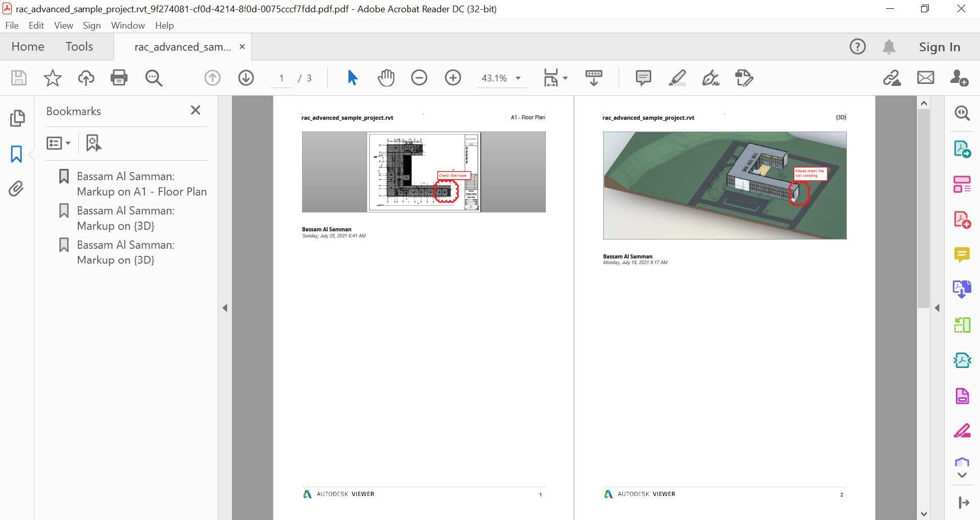Open the File menu
This screenshot has height=520, width=980.
12,25
